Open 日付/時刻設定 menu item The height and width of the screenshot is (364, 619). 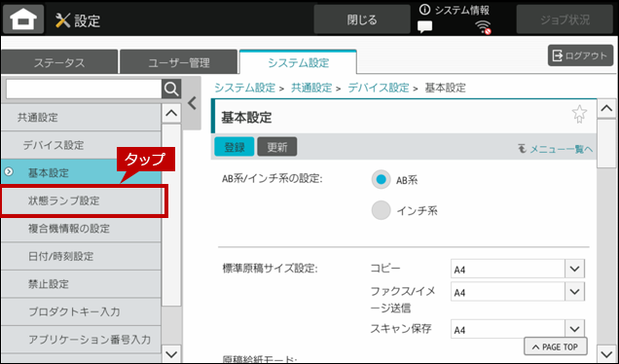click(x=81, y=256)
